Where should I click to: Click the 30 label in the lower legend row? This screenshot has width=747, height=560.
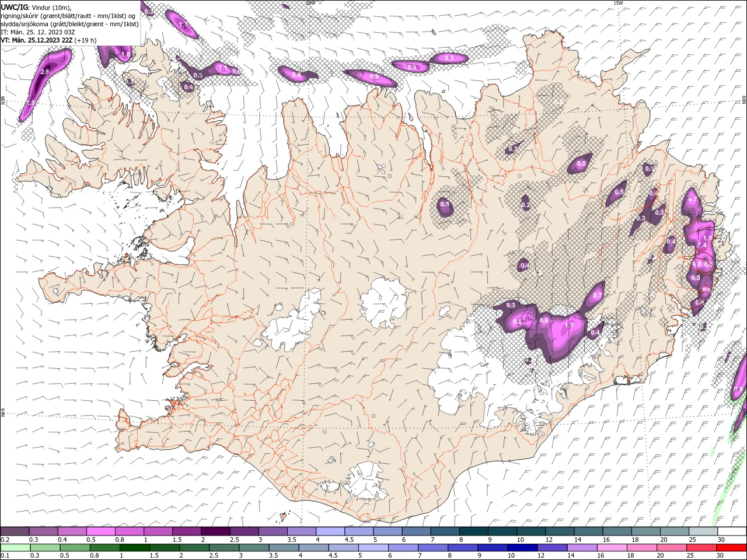[720, 556]
